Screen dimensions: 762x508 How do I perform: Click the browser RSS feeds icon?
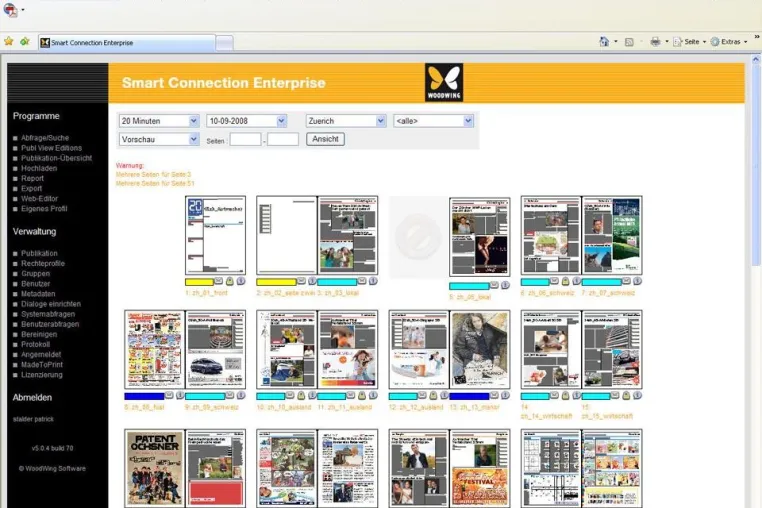629,42
